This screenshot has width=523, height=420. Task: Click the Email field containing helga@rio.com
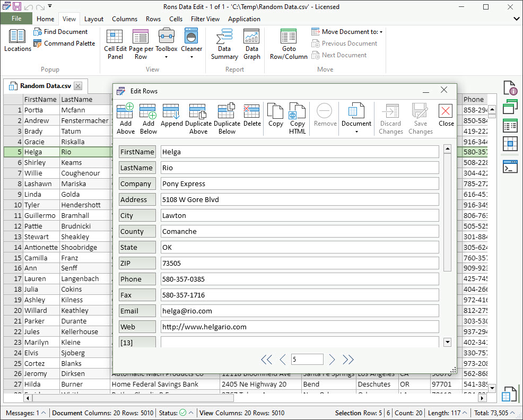(300, 311)
